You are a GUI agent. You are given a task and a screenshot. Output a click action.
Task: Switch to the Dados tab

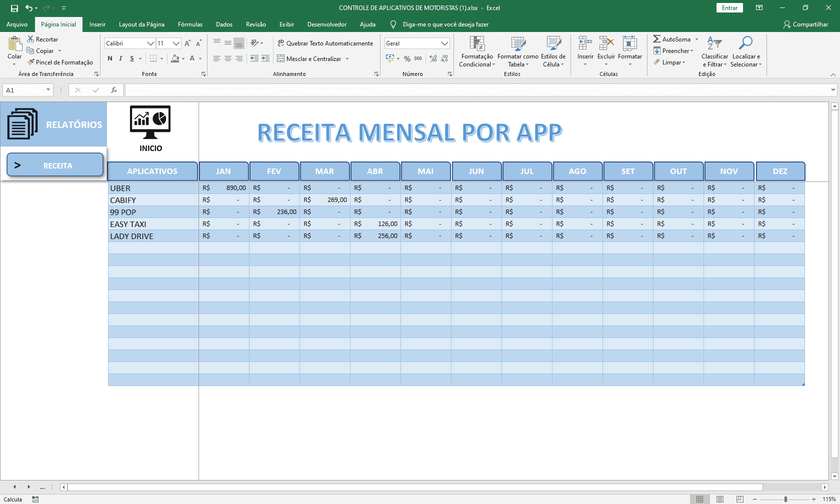pos(224,24)
